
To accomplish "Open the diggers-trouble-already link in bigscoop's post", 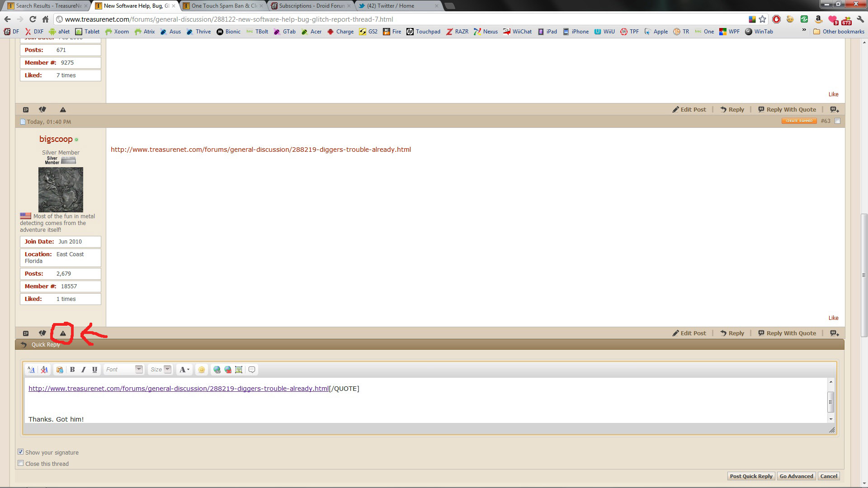I will click(x=261, y=150).
